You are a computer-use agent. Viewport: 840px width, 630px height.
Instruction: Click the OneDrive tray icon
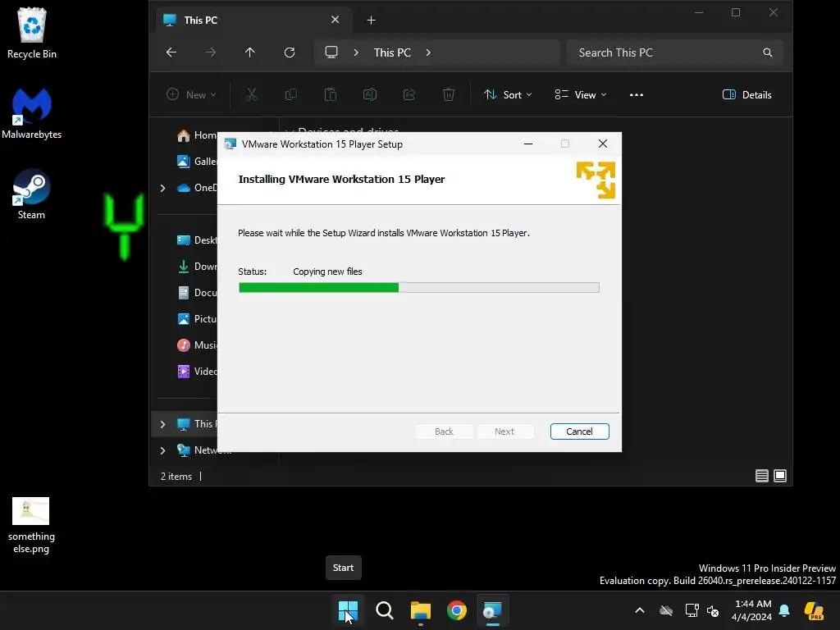pyautogui.click(x=666, y=610)
